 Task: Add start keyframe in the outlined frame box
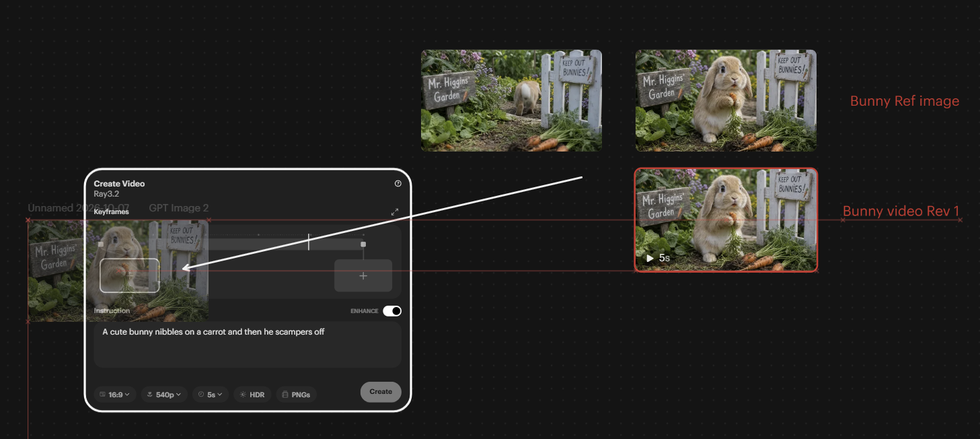[130, 275]
